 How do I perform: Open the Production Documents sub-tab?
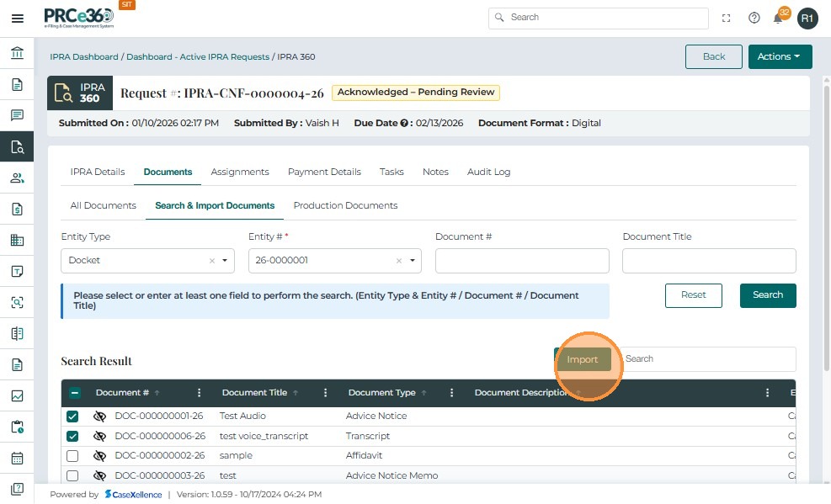click(345, 205)
